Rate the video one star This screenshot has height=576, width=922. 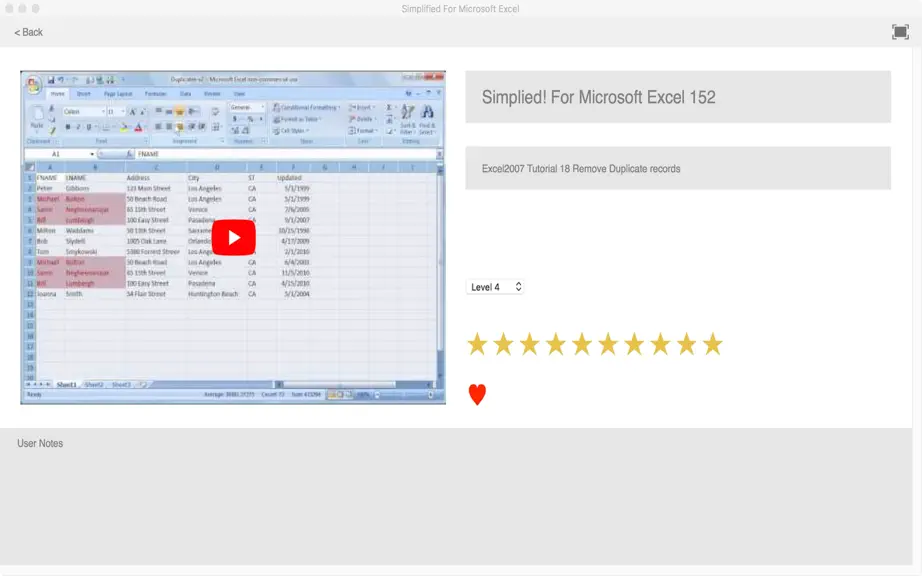coord(477,344)
